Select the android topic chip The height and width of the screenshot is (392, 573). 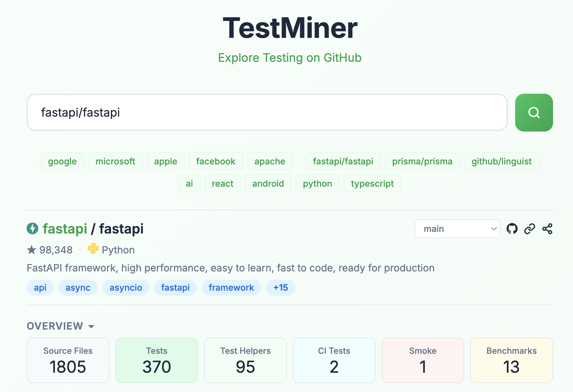coord(268,183)
